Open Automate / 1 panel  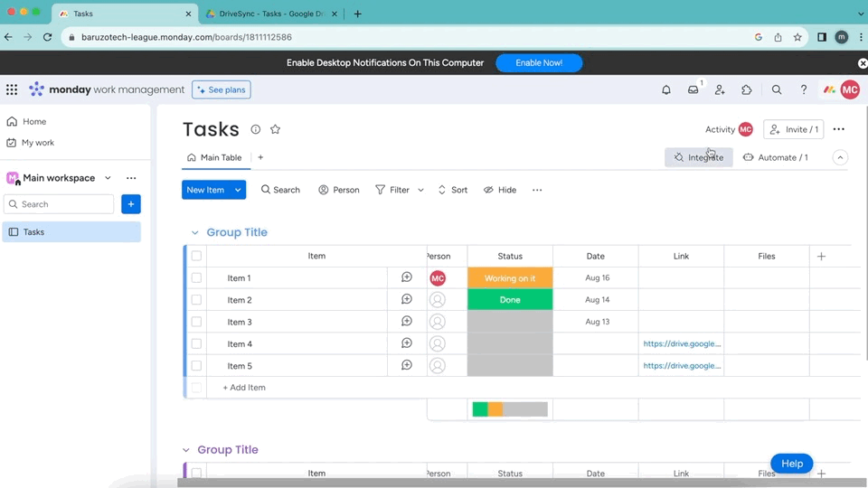coord(775,157)
